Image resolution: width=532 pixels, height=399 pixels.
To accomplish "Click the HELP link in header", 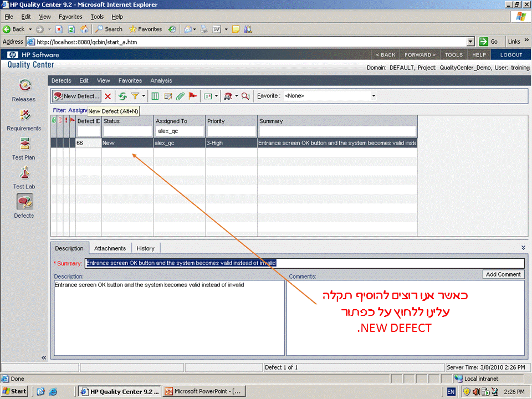I will pyautogui.click(x=479, y=55).
